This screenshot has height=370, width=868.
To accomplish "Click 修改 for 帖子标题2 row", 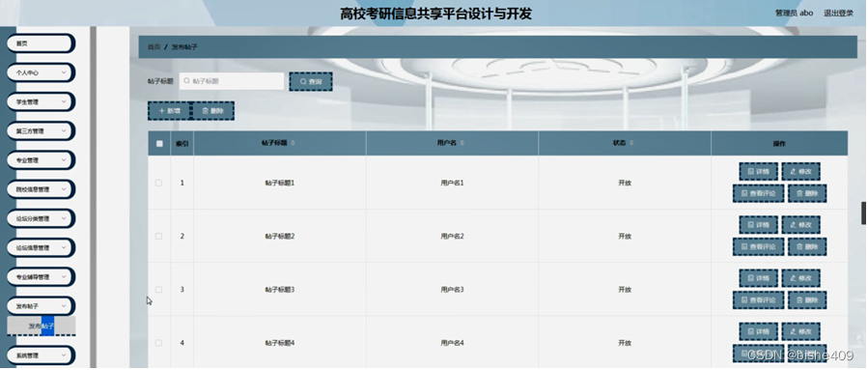I will coord(801,225).
